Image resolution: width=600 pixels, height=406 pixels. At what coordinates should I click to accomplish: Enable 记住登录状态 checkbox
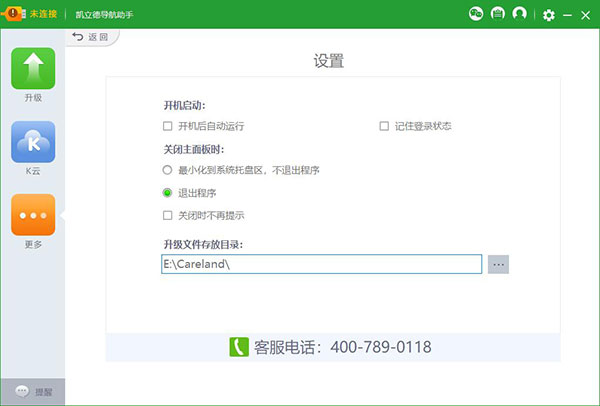point(384,126)
